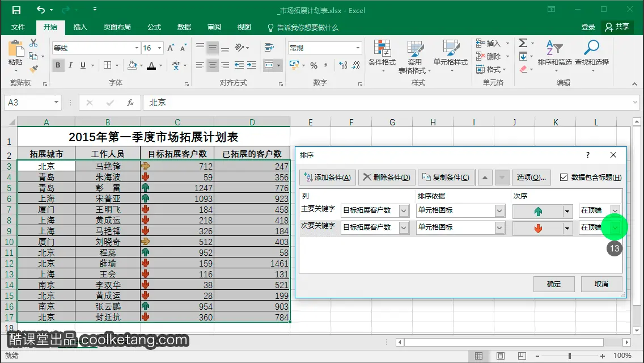Open Sort and Filter (排序和筛选)
644x363 pixels.
tap(554, 56)
